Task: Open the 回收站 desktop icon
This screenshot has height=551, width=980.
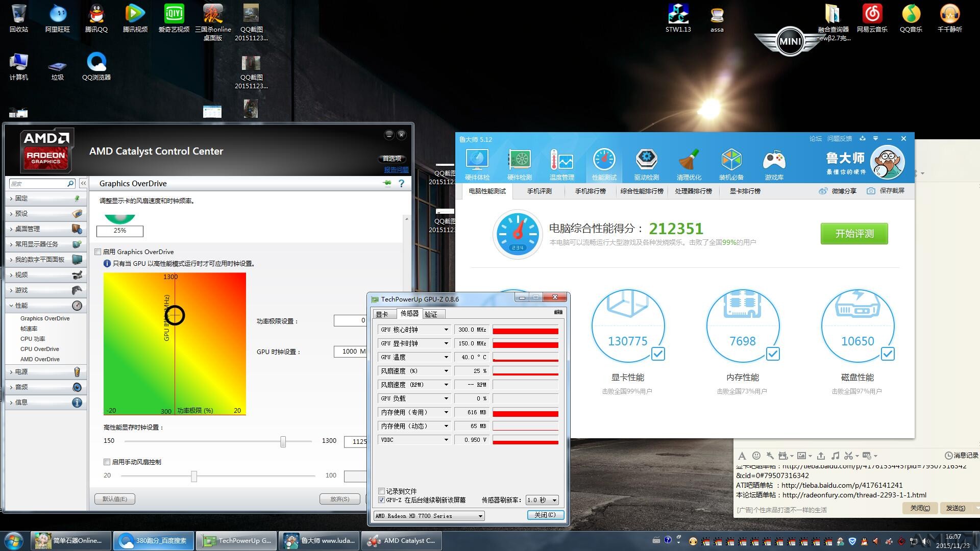Action: click(x=19, y=18)
